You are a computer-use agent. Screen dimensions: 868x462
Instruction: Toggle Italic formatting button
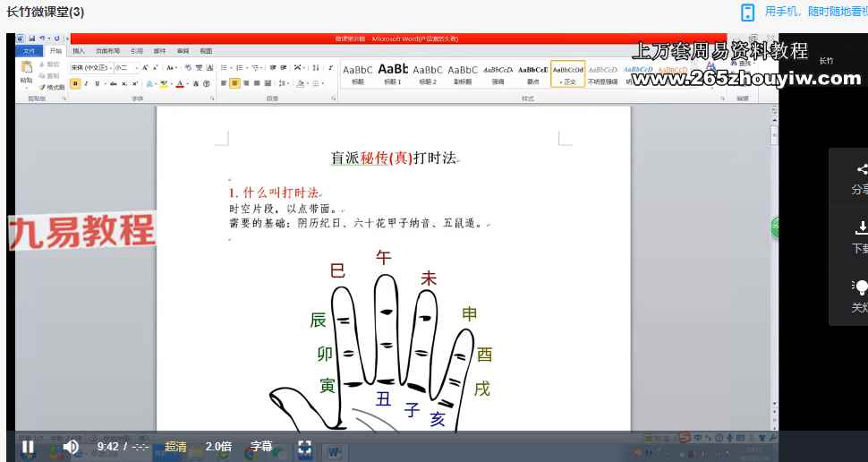[x=87, y=83]
